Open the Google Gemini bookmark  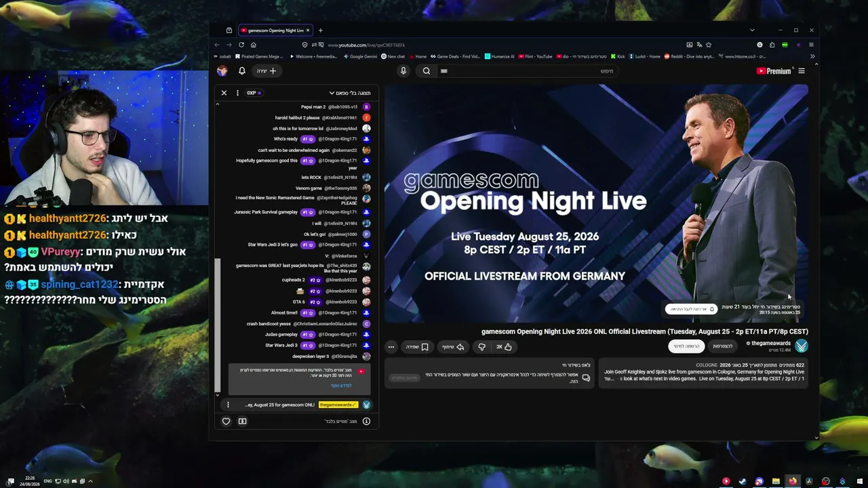point(360,57)
